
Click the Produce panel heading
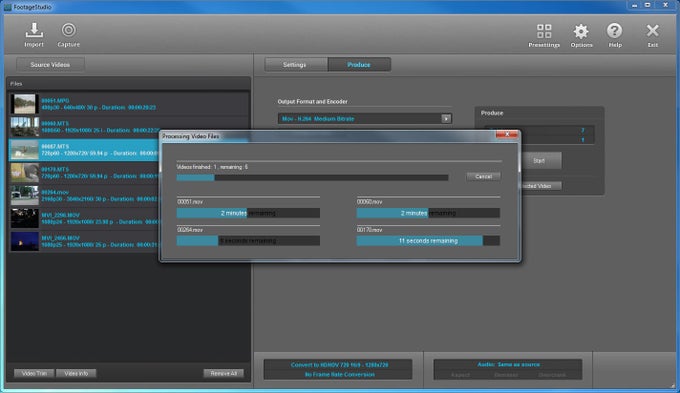[492, 113]
